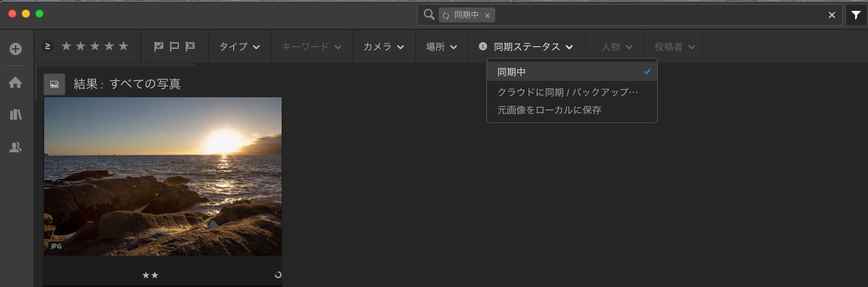868x287 pixels.
Task: Toggle the picked flag filter
Action: (x=158, y=46)
